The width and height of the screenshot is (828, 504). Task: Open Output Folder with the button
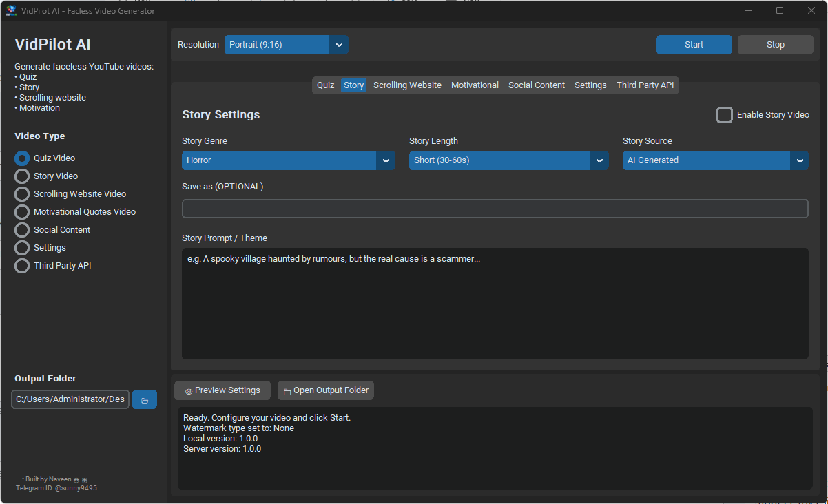[x=325, y=390]
